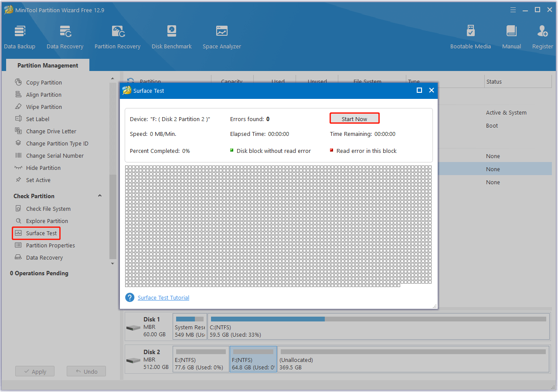
Task: Select Change Drive Letter
Action: pos(51,131)
